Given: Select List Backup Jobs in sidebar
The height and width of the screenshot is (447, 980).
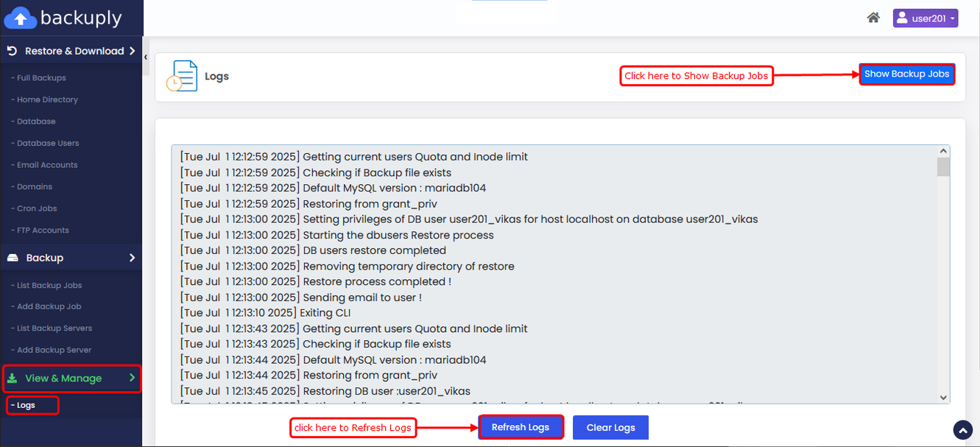Looking at the screenshot, I should 49,285.
